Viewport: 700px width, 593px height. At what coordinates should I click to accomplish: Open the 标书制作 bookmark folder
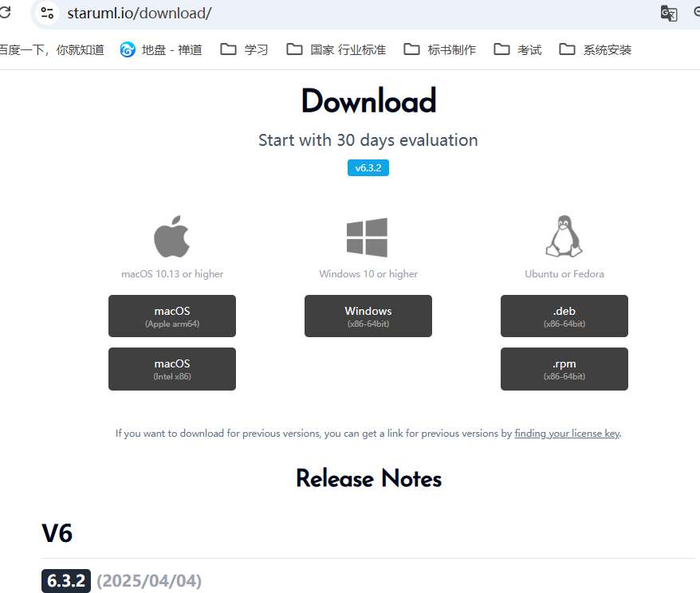440,49
